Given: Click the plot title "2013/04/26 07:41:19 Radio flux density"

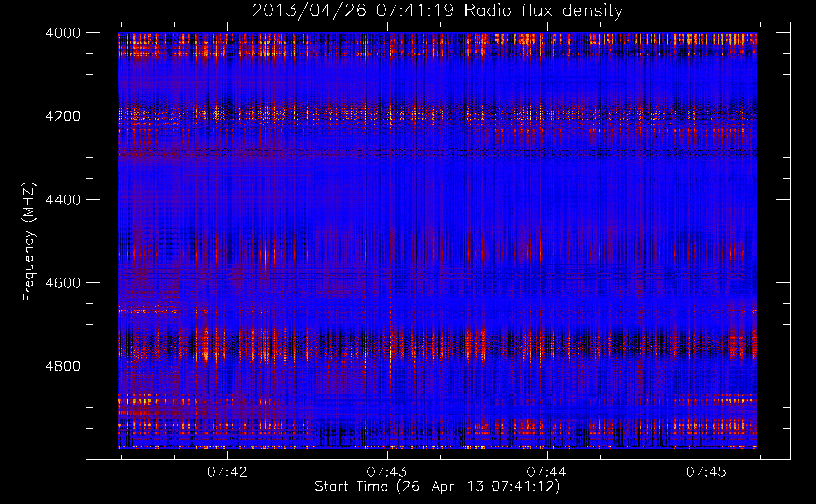Looking at the screenshot, I should pos(437,10).
